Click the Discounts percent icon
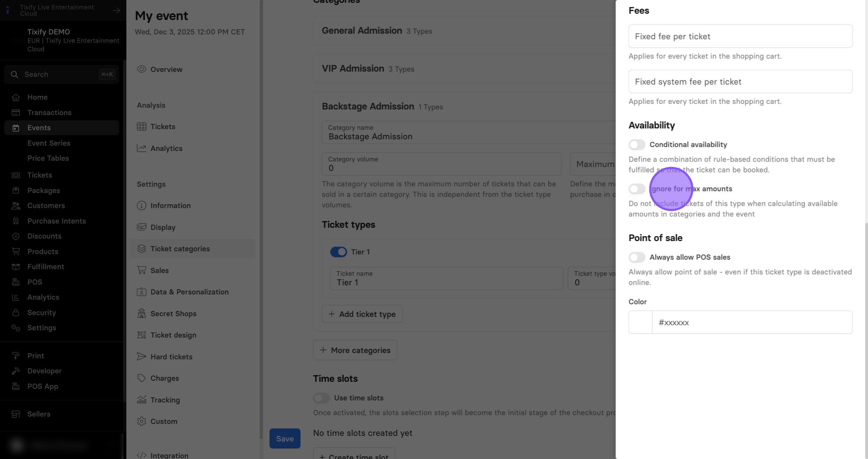 click(x=15, y=236)
